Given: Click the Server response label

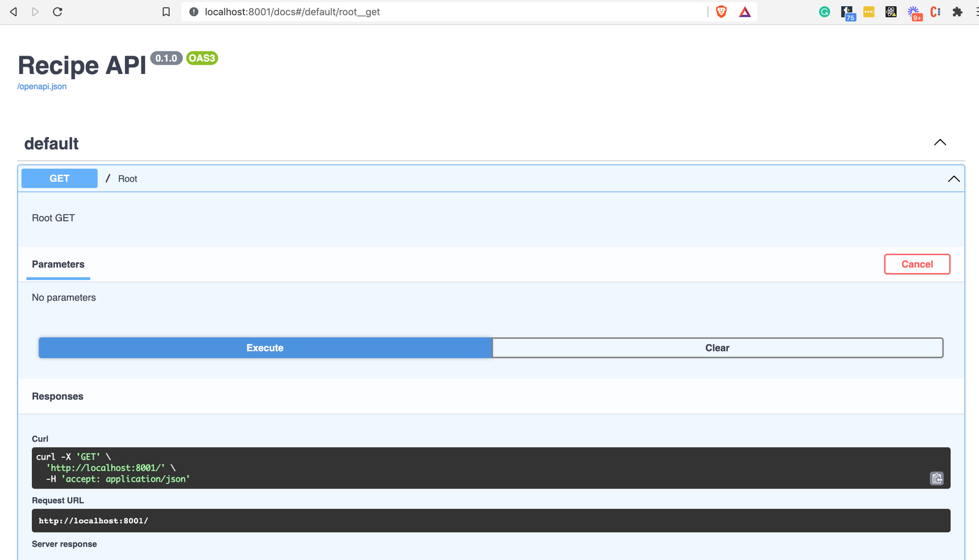Looking at the screenshot, I should tap(64, 544).
